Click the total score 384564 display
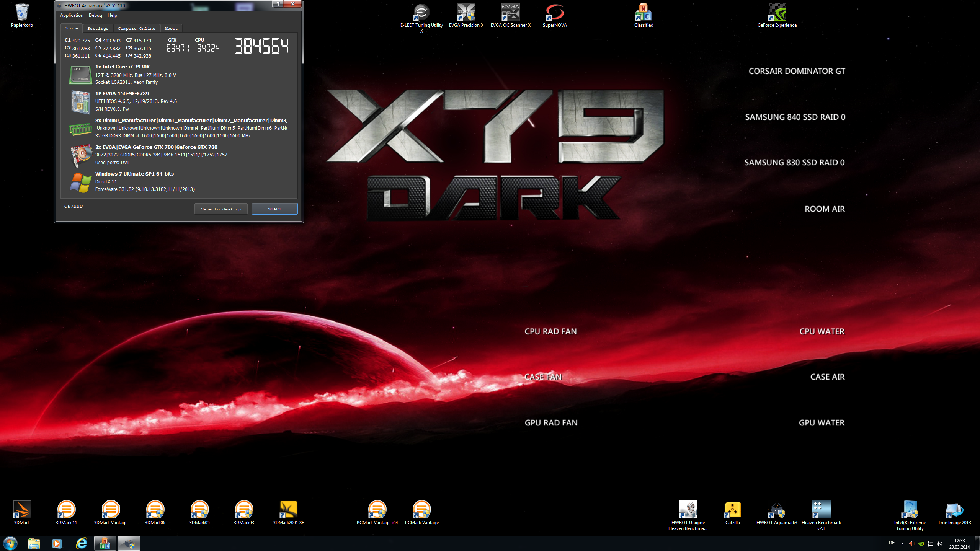Image resolution: width=980 pixels, height=551 pixels. pyautogui.click(x=261, y=46)
